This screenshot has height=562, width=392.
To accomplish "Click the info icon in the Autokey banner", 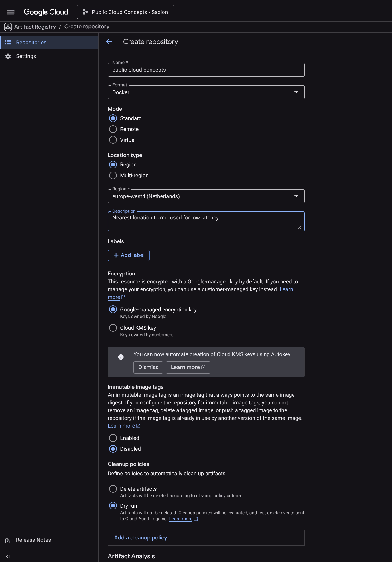I will (x=120, y=357).
